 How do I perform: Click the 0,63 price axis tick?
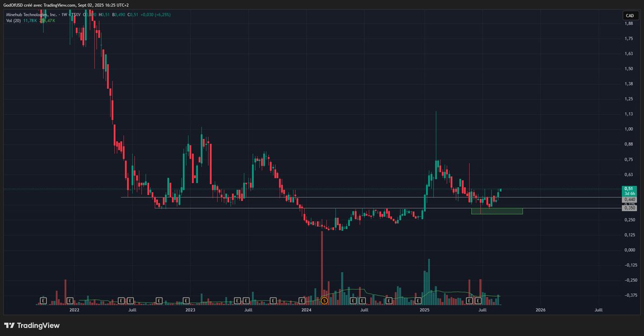tap(629, 174)
